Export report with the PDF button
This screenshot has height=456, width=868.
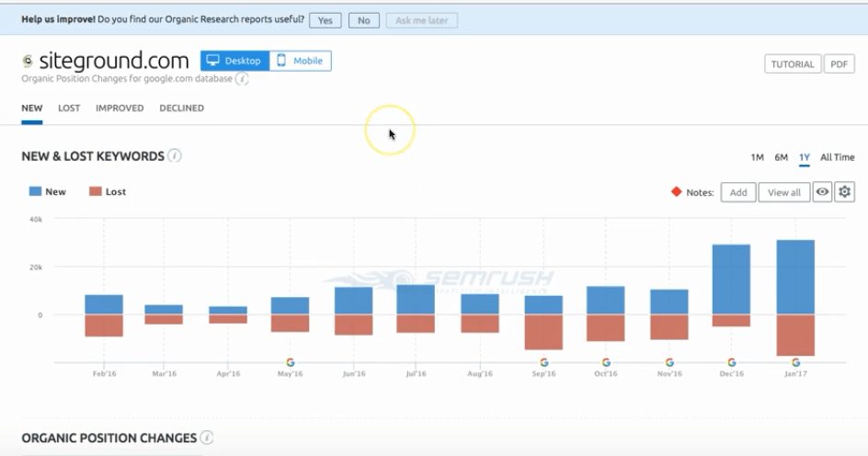839,64
